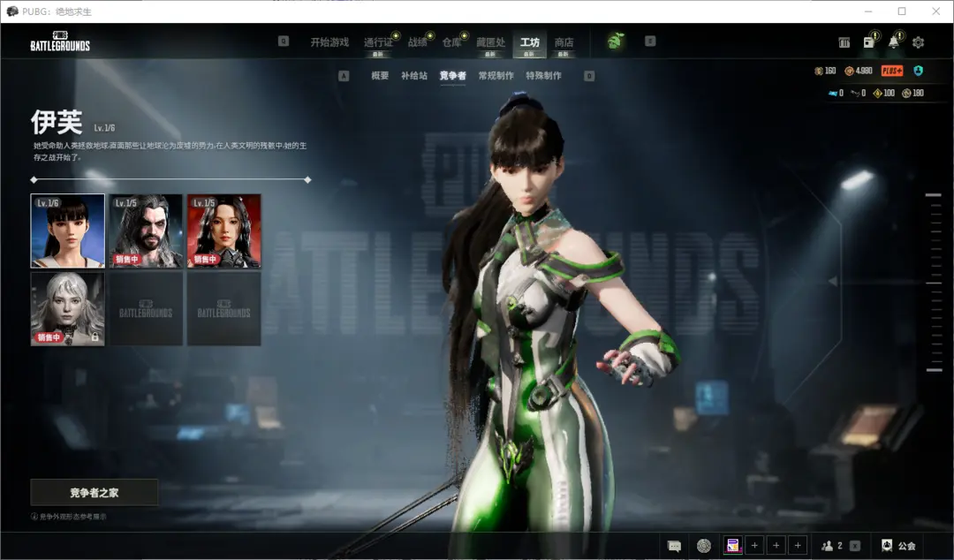Open the radial emote wheel icon

704,546
